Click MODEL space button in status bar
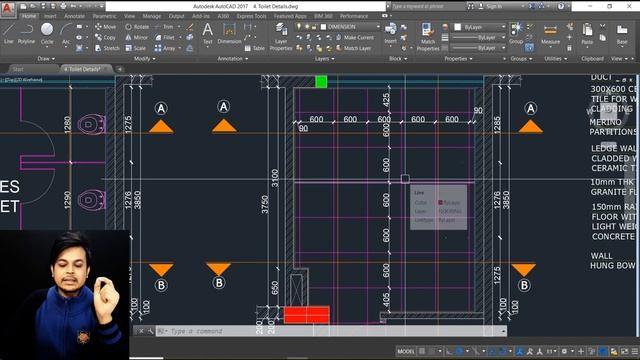Image resolution: width=640 pixels, height=360 pixels. pyautogui.click(x=405, y=351)
